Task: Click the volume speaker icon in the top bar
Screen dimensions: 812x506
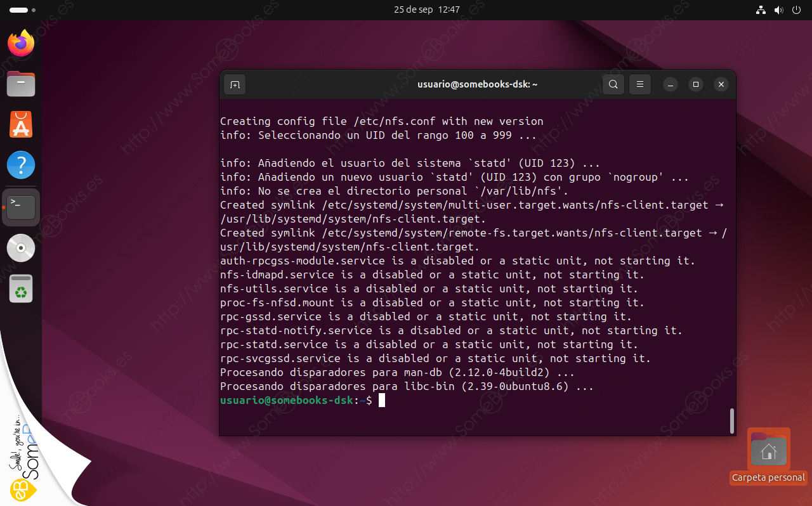Action: click(x=779, y=10)
